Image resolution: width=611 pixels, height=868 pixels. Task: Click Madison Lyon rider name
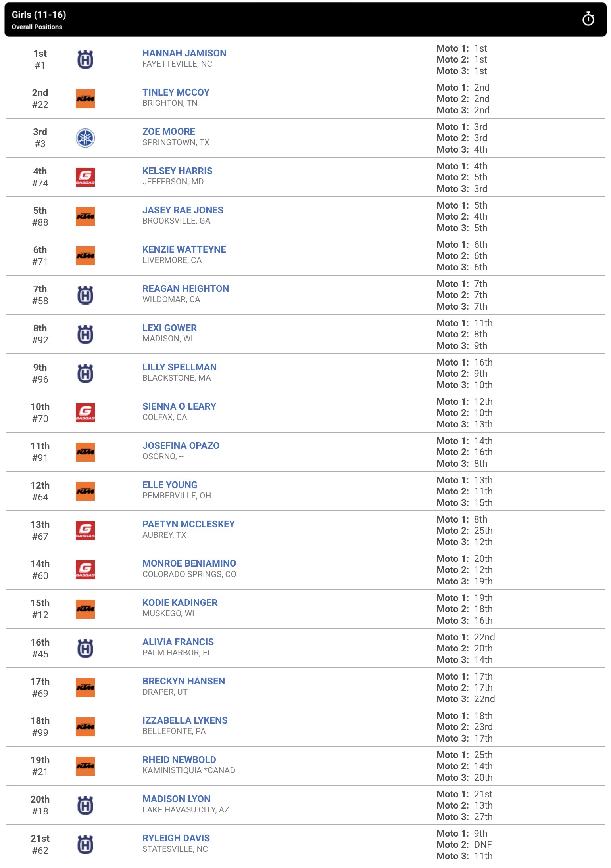tap(177, 799)
